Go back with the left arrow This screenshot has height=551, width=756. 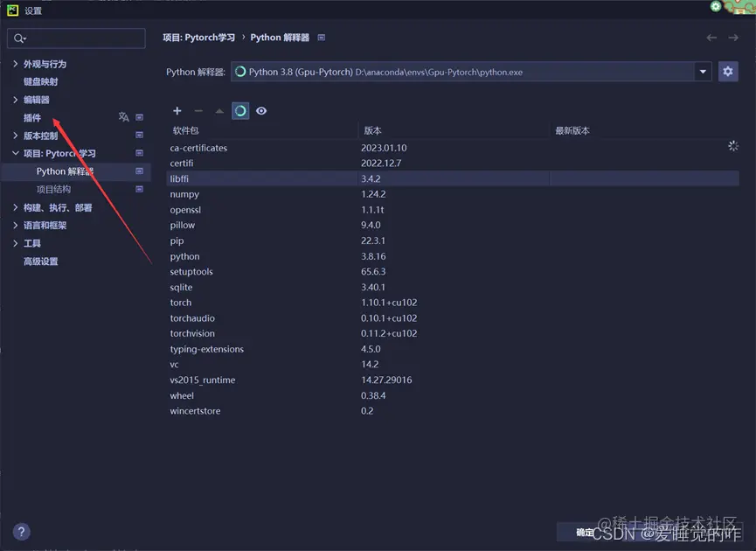[711, 38]
